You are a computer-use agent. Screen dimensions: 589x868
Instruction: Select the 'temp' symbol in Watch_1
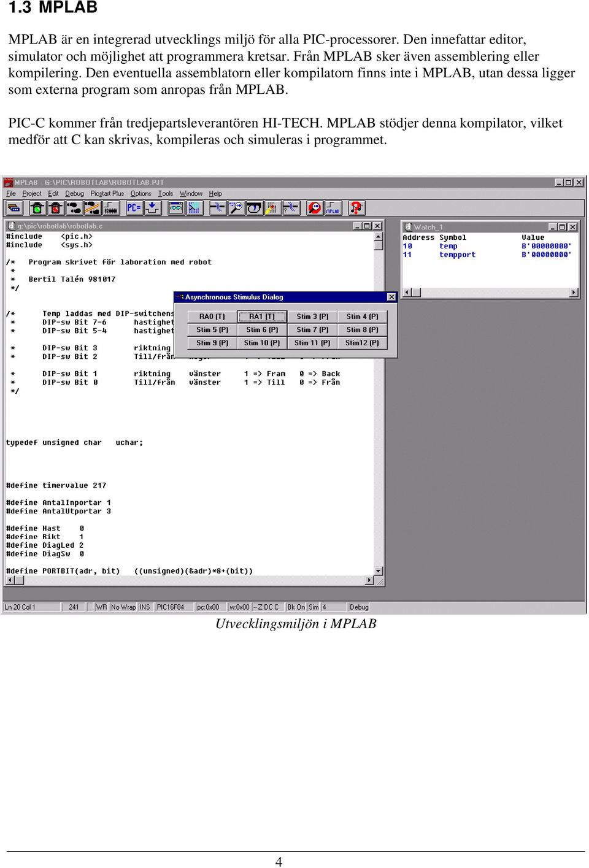448,247
